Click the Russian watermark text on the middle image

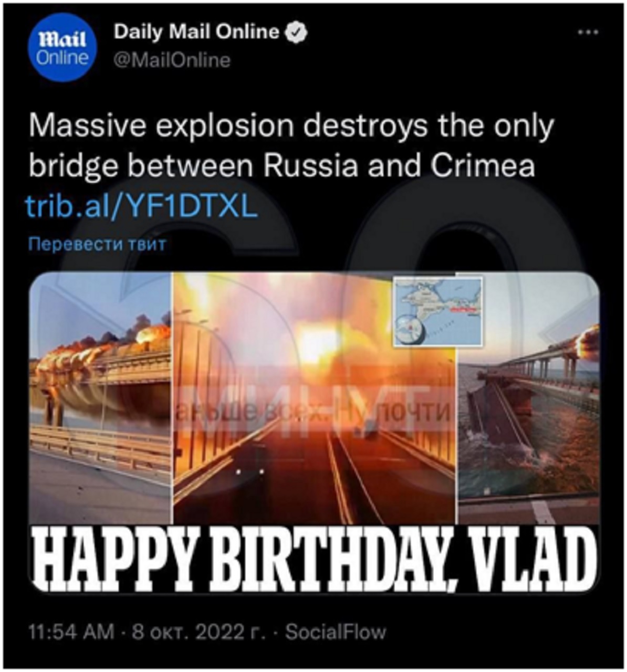point(314,413)
